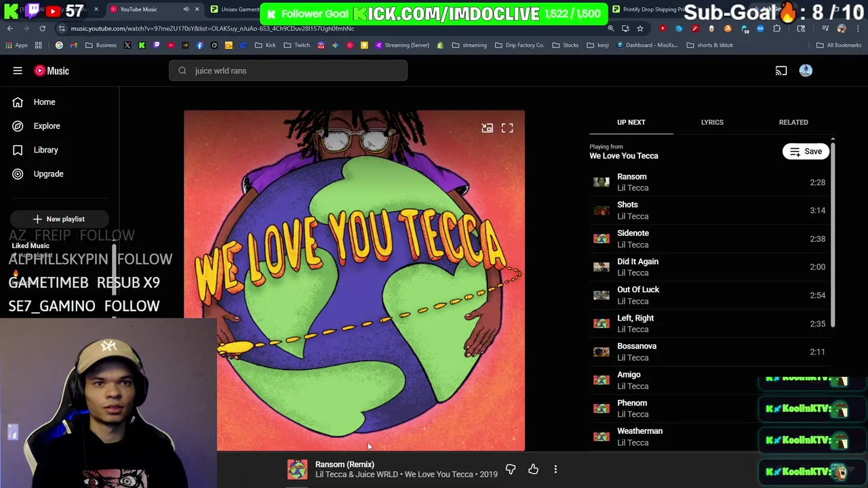The height and width of the screenshot is (488, 868).
Task: Open the Business bookmarks folder
Action: click(101, 45)
